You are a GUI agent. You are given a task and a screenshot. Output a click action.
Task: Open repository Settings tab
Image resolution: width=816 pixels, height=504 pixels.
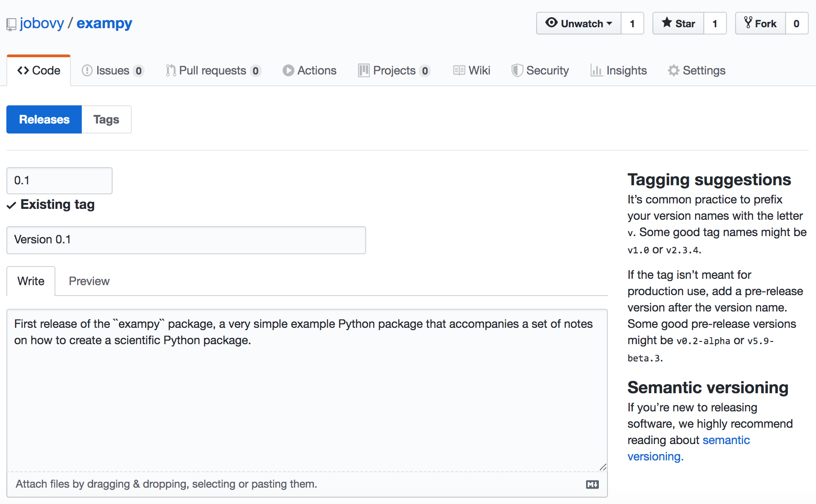click(697, 70)
